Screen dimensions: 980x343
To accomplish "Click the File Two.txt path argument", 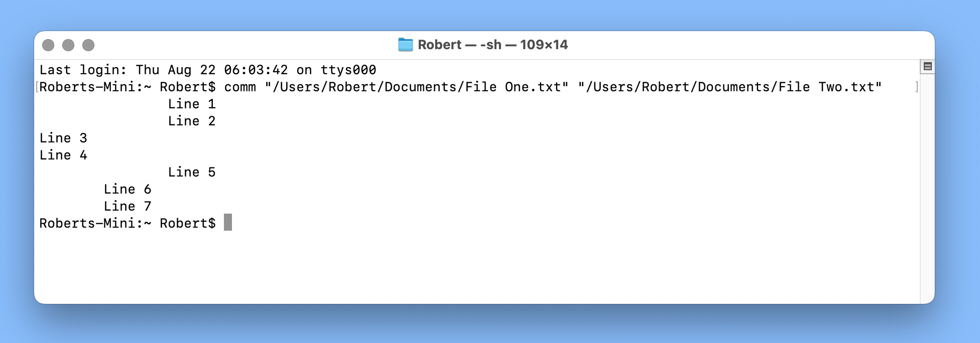I will point(729,87).
